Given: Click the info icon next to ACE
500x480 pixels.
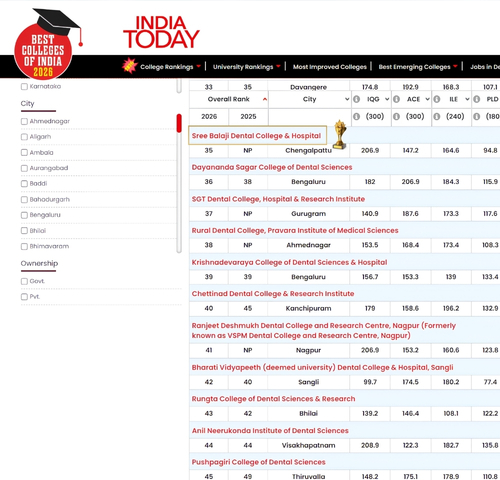Looking at the screenshot, I should [396, 99].
